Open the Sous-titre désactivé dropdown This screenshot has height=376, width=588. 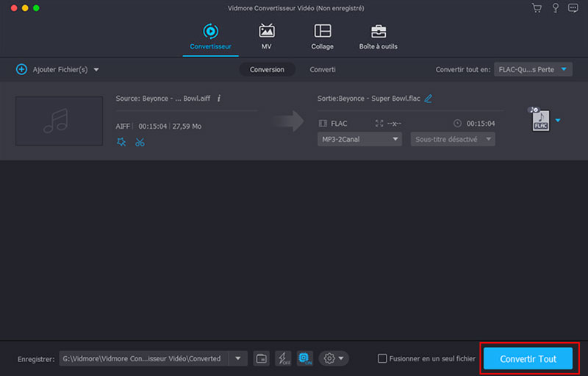tap(453, 139)
